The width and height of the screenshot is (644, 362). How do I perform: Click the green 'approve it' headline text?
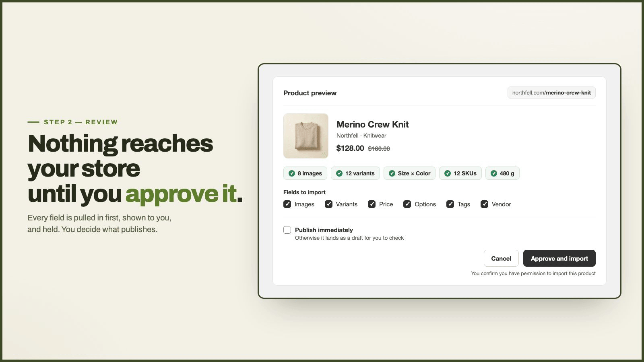click(181, 194)
